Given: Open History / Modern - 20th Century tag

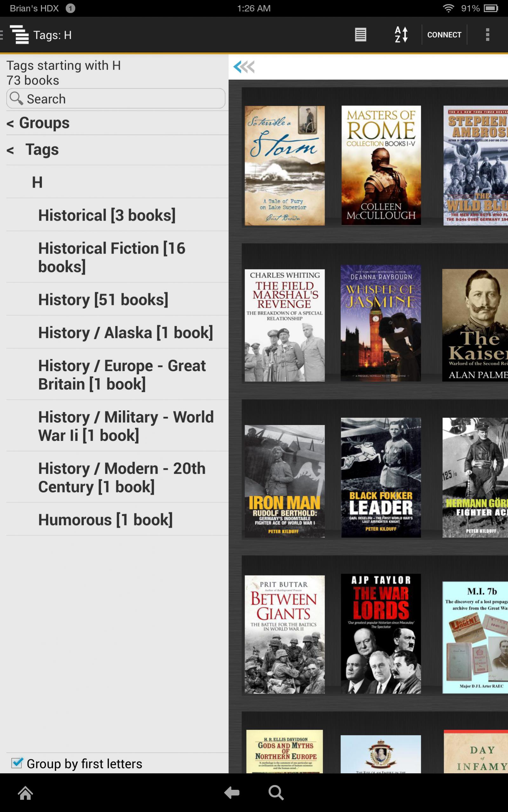Looking at the screenshot, I should (117, 477).
